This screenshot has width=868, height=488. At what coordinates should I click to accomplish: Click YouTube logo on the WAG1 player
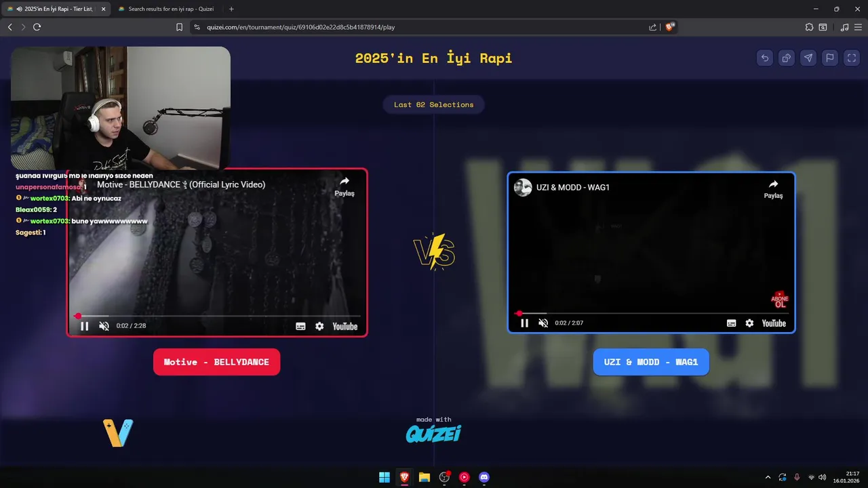774,323
